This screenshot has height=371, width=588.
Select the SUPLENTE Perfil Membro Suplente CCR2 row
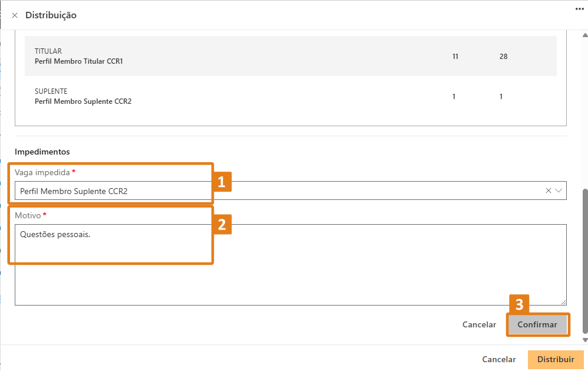click(x=290, y=96)
